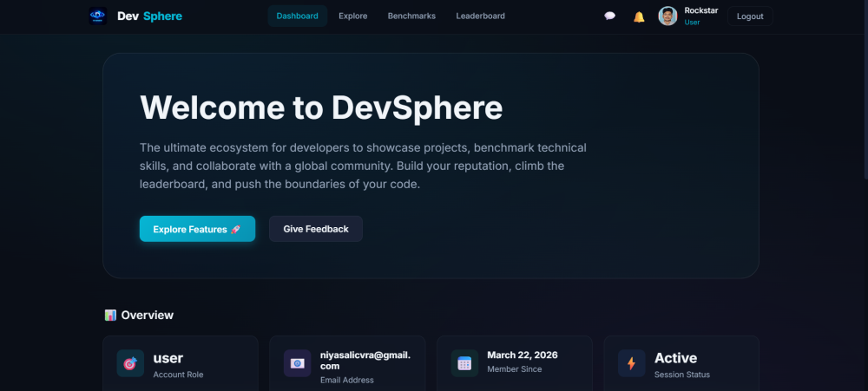
Task: Open the Leaderboard tab
Action: [481, 16]
